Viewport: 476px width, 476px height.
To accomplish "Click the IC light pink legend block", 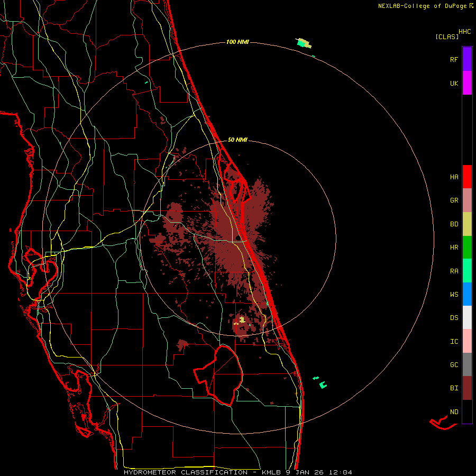I will pos(467,341).
